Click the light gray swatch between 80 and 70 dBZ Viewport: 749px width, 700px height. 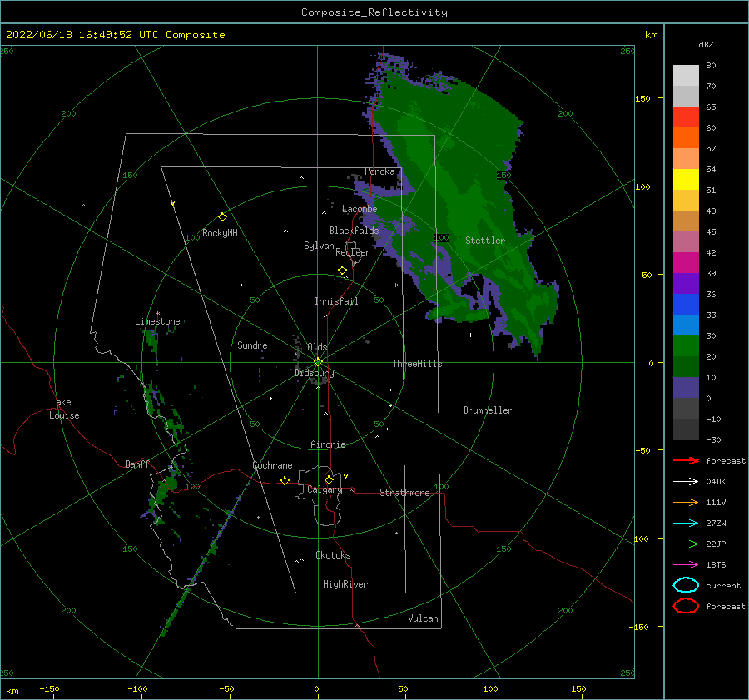tap(686, 76)
